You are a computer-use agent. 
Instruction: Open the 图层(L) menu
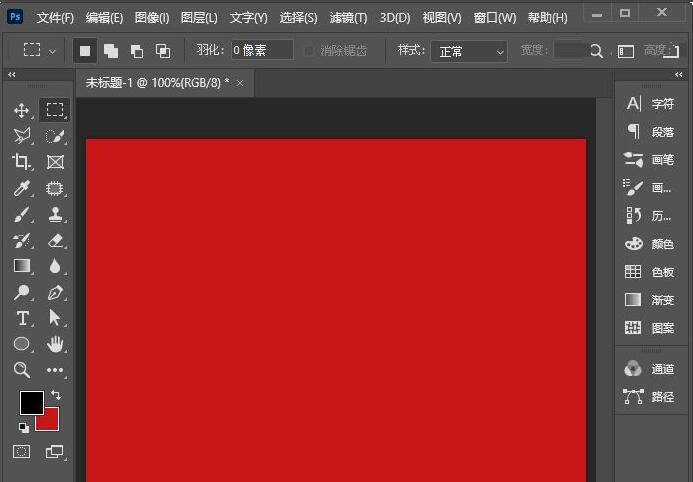tap(199, 18)
